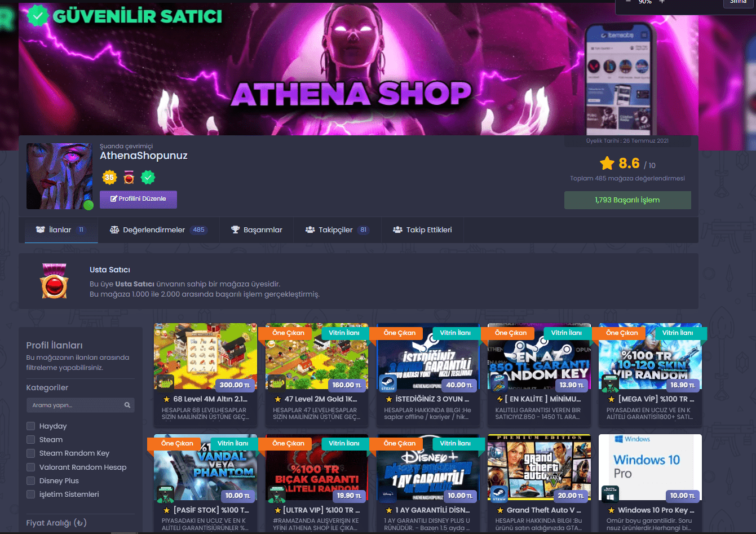Click the Hayday icon on 47 Level listing
756x534 pixels.
tap(276, 382)
